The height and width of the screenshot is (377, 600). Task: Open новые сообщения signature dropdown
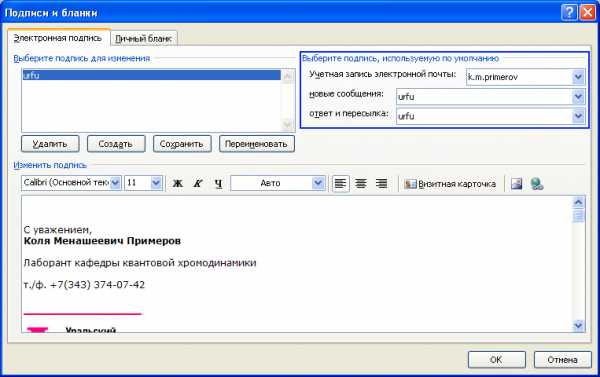point(579,97)
